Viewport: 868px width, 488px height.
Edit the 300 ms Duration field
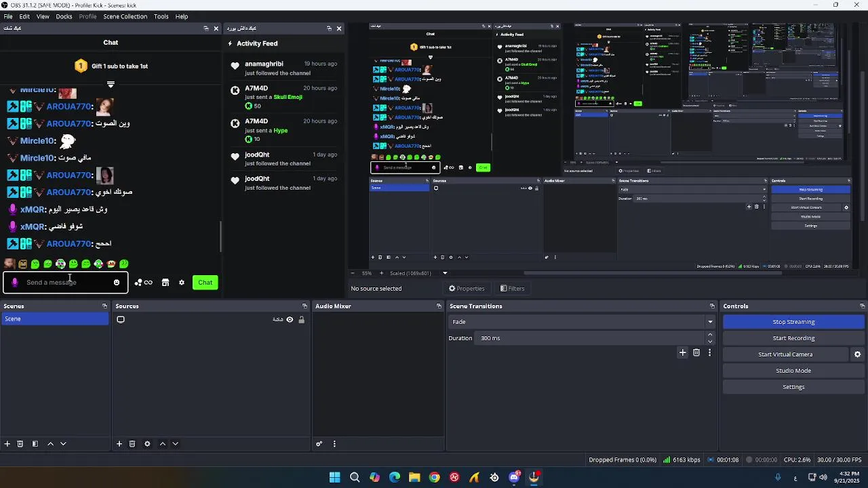pos(590,338)
